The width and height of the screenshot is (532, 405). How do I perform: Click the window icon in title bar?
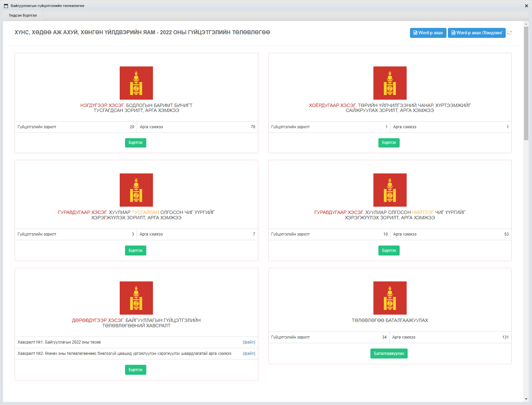[6, 6]
